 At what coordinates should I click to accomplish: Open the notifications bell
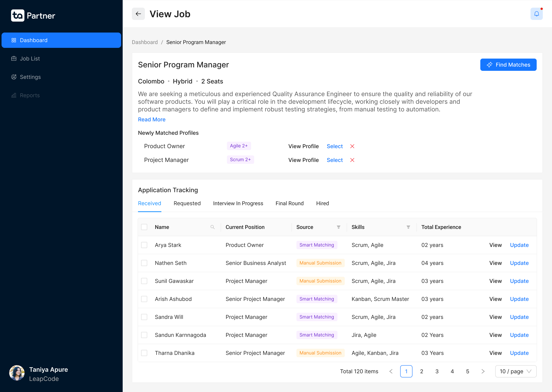click(x=536, y=14)
